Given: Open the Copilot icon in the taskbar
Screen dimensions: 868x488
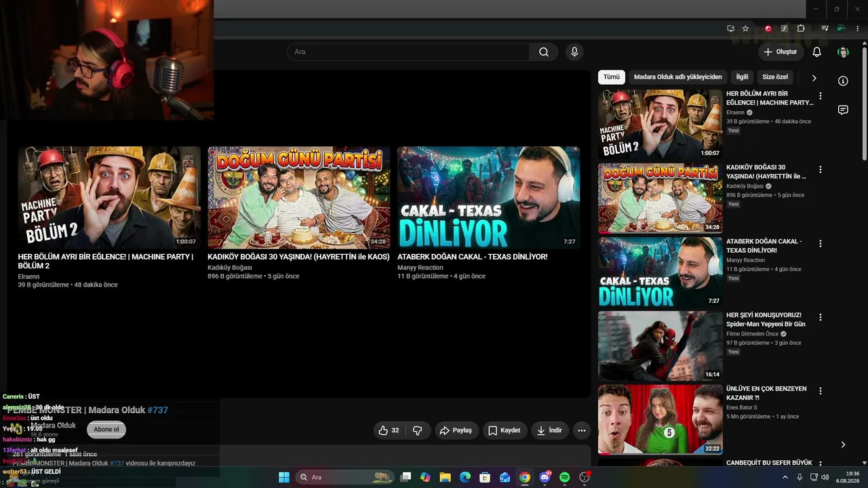Looking at the screenshot, I should click(x=425, y=477).
